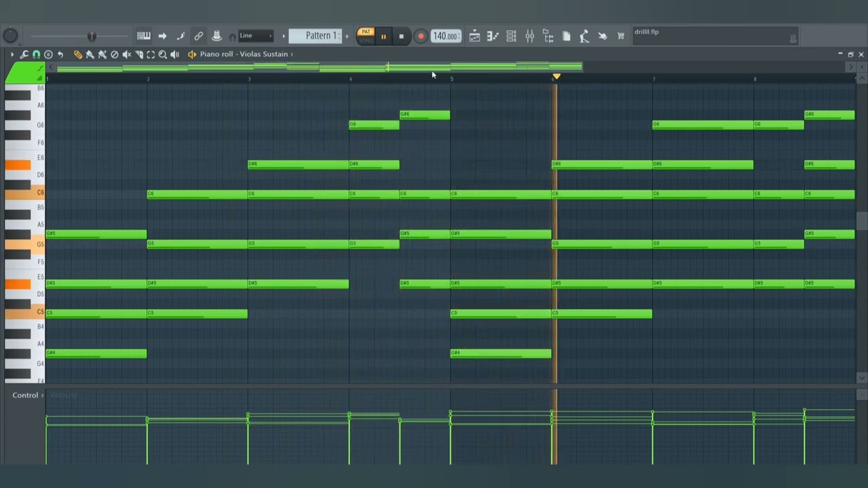The image size is (868, 488).
Task: Open the Pattern 1 selector
Action: tap(316, 36)
